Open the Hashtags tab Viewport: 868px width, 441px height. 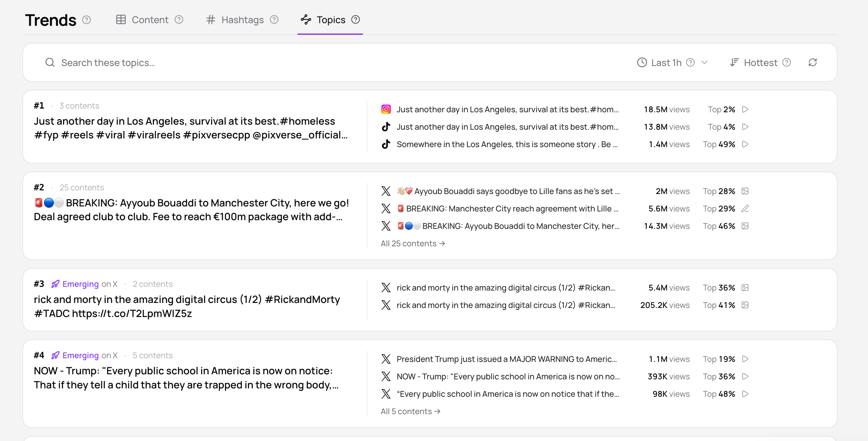tap(235, 20)
